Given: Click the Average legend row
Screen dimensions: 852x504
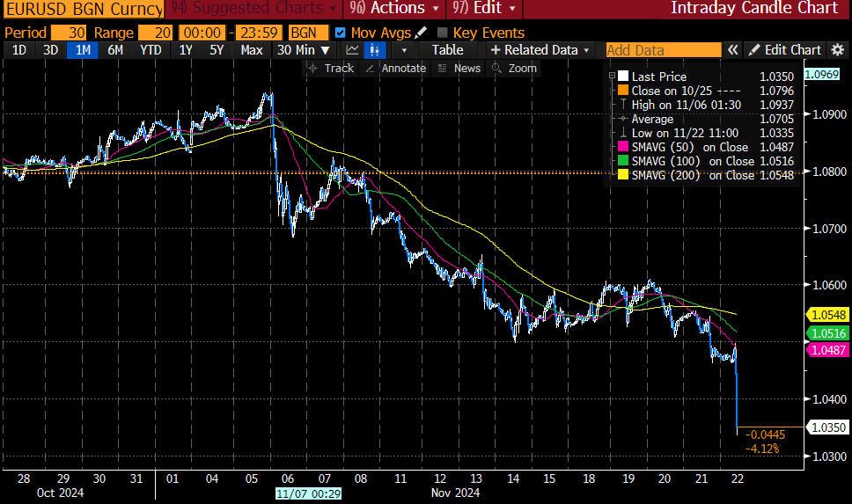Looking at the screenshot, I should tap(705, 119).
